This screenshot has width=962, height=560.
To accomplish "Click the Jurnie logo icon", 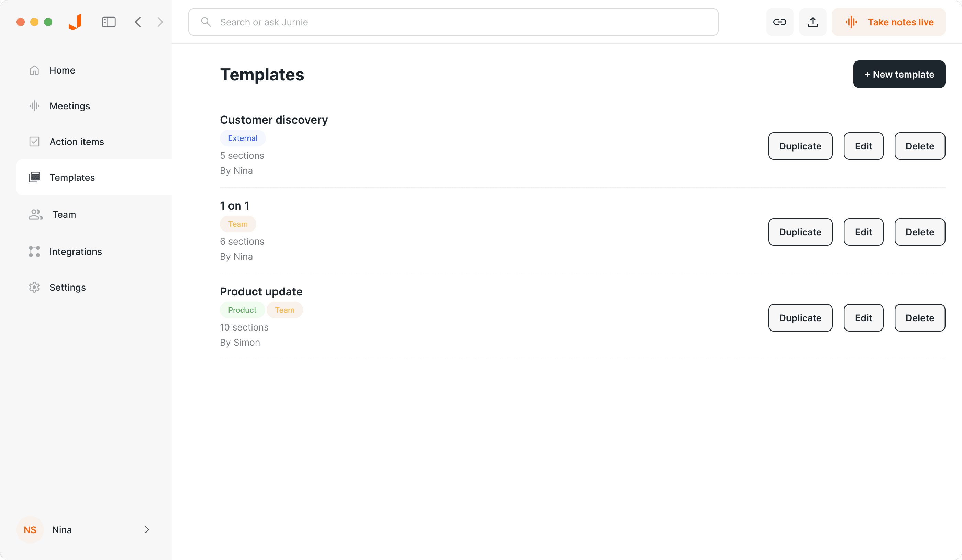I will pos(75,22).
